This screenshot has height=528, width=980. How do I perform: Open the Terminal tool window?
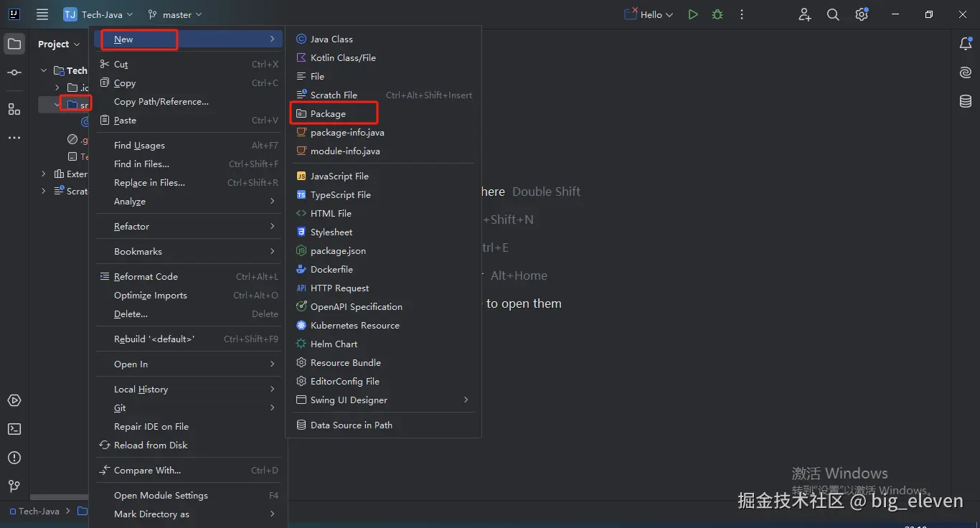click(x=14, y=429)
